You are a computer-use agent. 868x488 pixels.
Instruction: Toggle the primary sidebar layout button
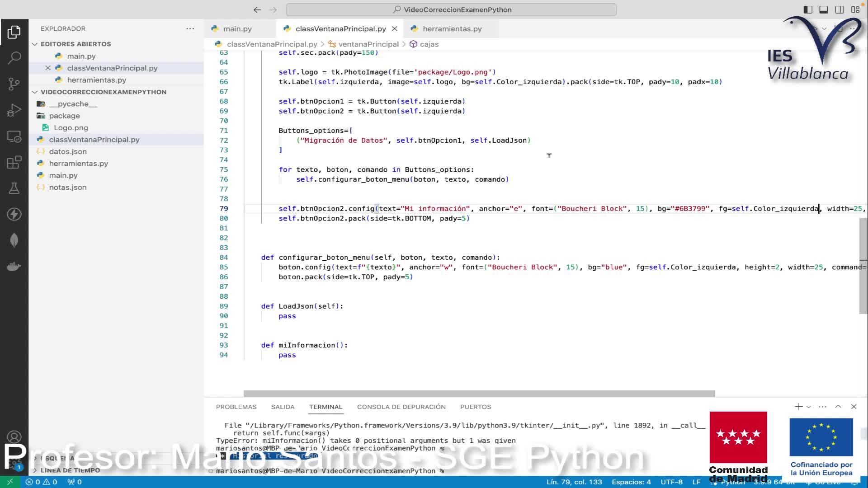pos(808,9)
